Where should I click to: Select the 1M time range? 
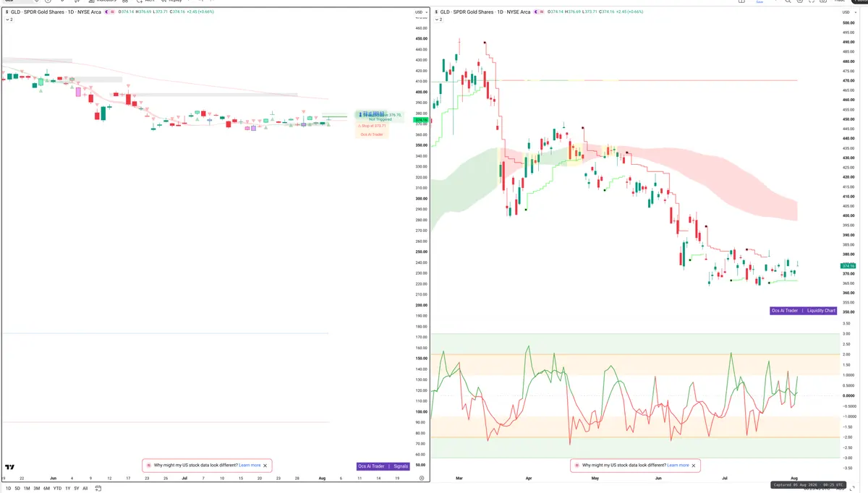coord(27,489)
